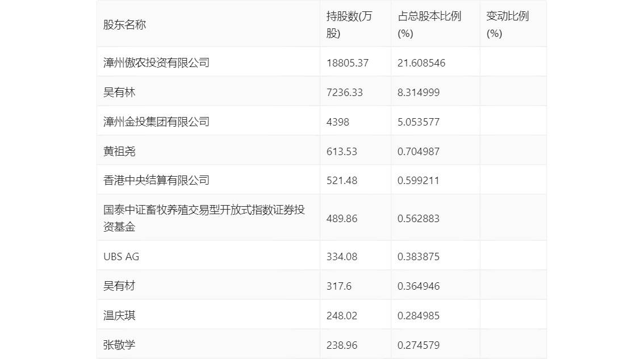Select the percentage 0.383875 cell
The height and width of the screenshot is (359, 644).
click(419, 257)
